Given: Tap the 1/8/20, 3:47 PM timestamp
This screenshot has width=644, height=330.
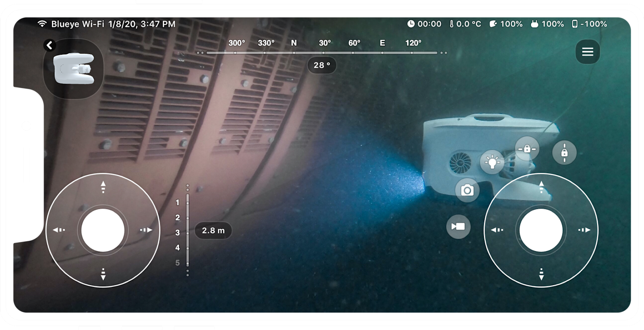Looking at the screenshot, I should click(x=142, y=24).
